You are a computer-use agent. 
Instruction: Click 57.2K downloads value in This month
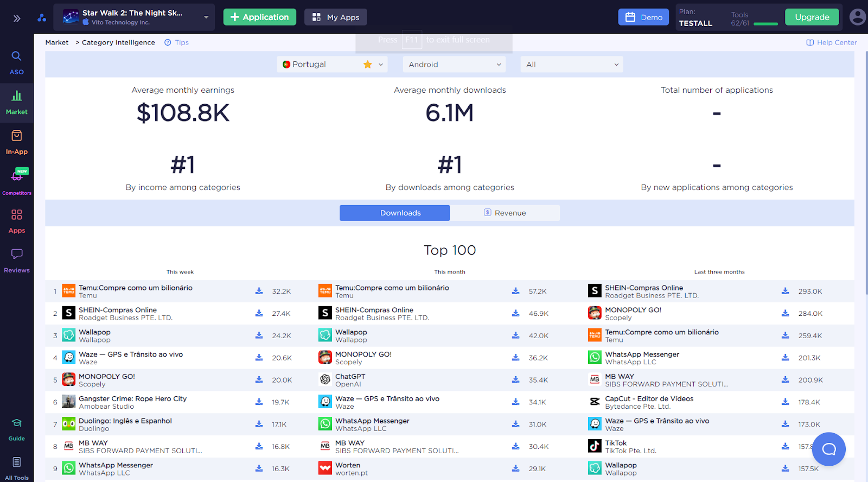coord(538,291)
